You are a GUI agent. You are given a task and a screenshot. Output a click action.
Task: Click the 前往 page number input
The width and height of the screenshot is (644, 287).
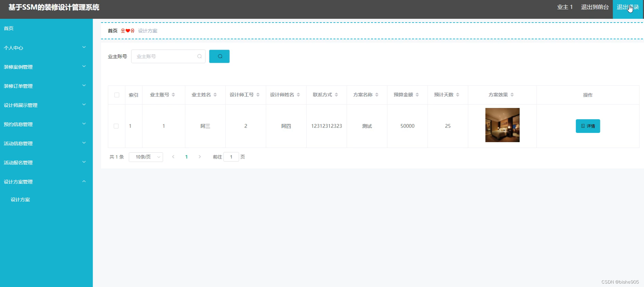pos(231,157)
